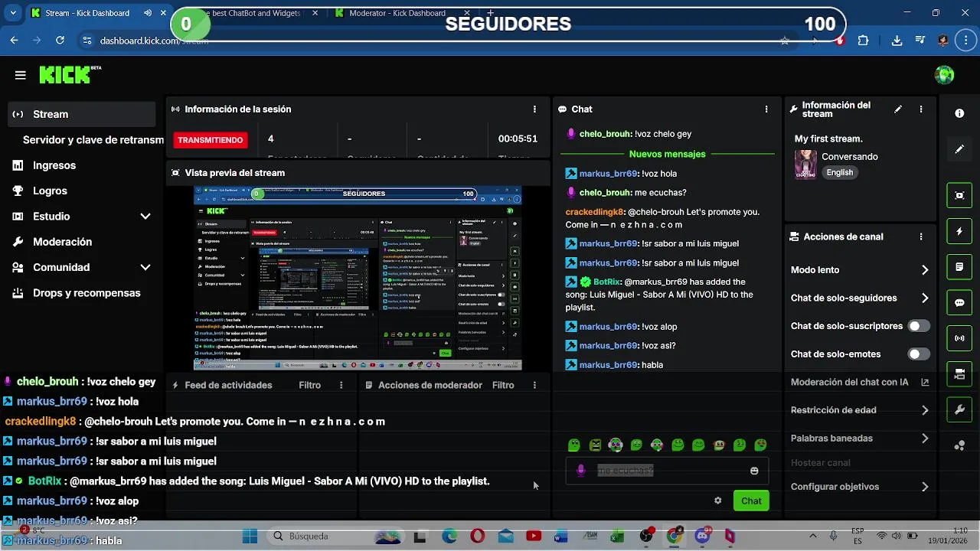The height and width of the screenshot is (551, 980).
Task: Open Chat de solo-seguidores settings arrow
Action: click(x=925, y=298)
